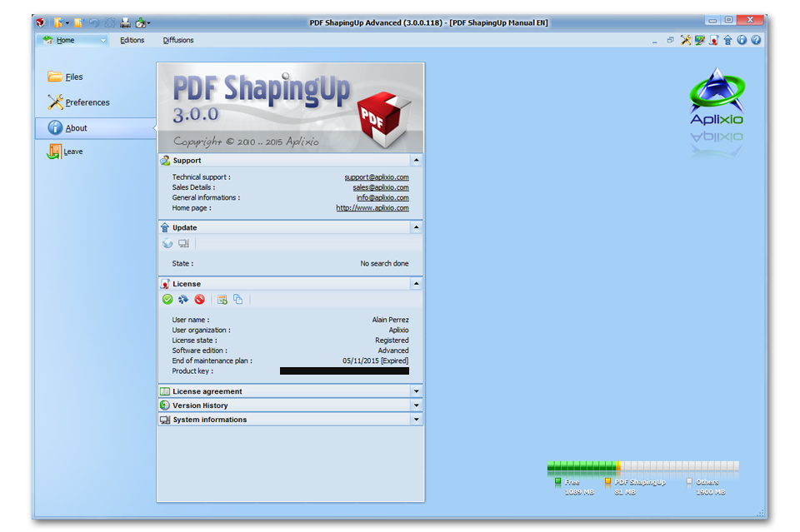Click the red prohibited license icon
The height and width of the screenshot is (532, 800).
(x=199, y=300)
